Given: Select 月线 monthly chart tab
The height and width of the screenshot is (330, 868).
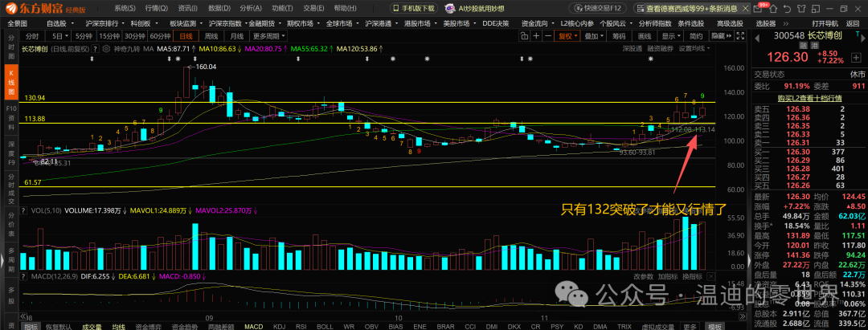Looking at the screenshot, I should coord(237,36).
